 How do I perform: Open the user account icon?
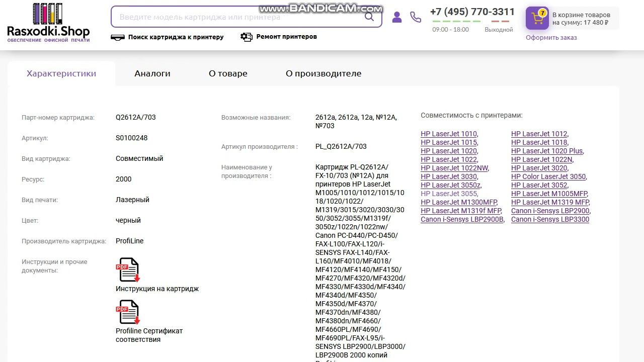tap(397, 17)
